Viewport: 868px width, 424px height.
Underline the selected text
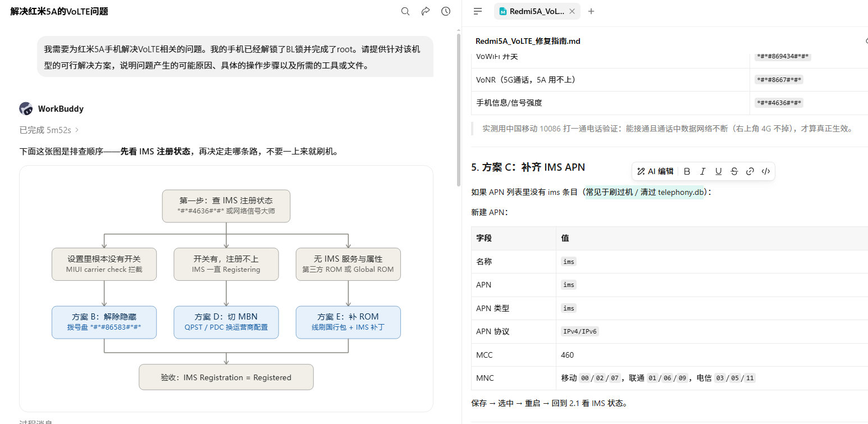718,171
